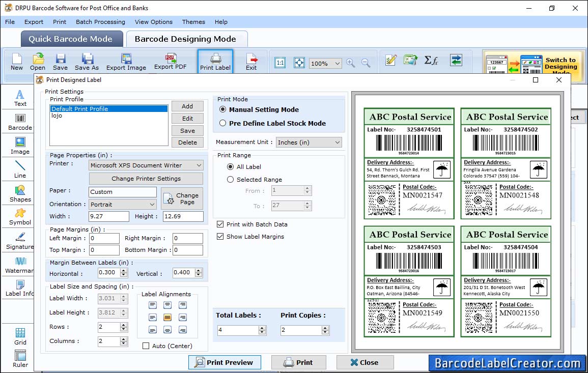Click the Delete print profile button

click(x=187, y=142)
